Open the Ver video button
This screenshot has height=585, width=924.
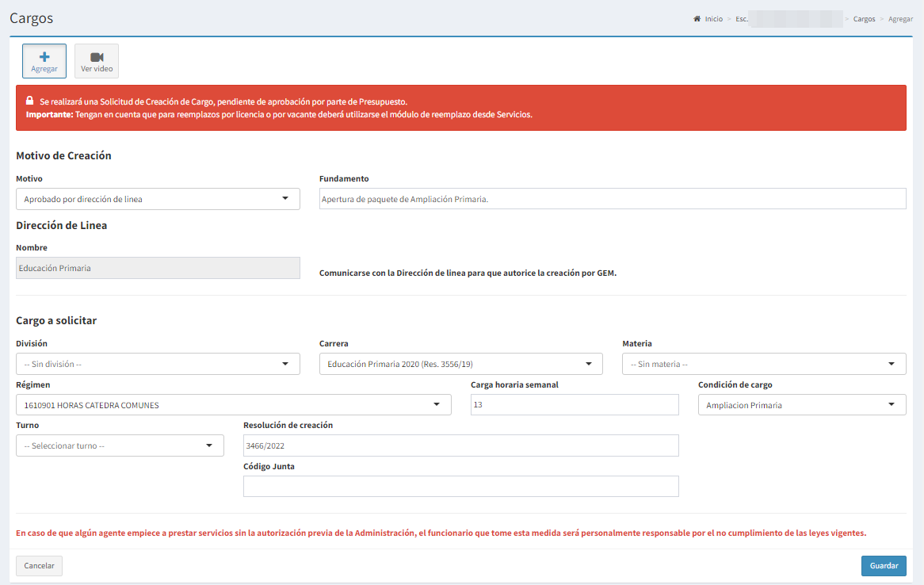tap(97, 61)
